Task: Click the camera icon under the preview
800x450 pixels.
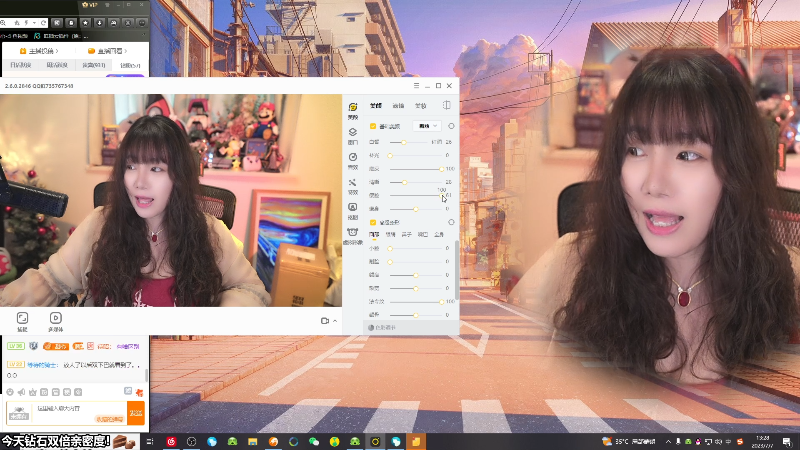Action: (324, 321)
